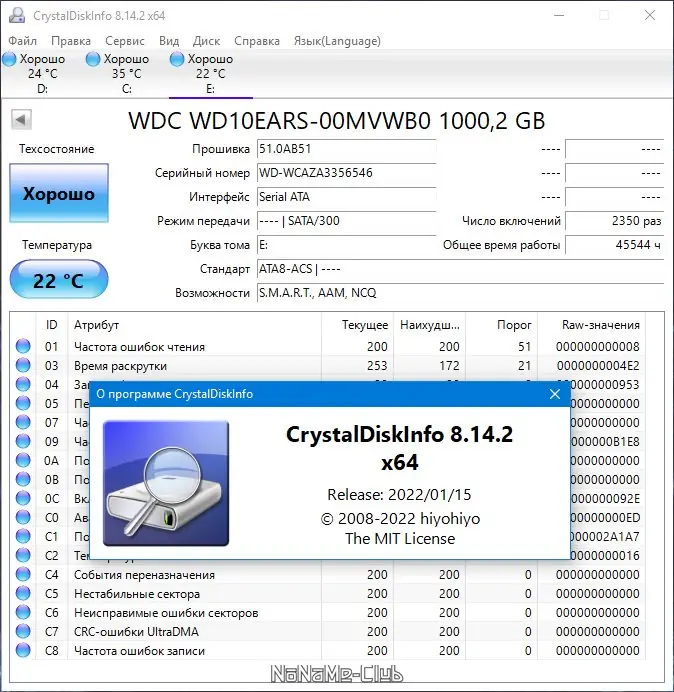This screenshot has height=692, width=674.
Task: Select the Нестабильные сектора row
Action: [327, 593]
